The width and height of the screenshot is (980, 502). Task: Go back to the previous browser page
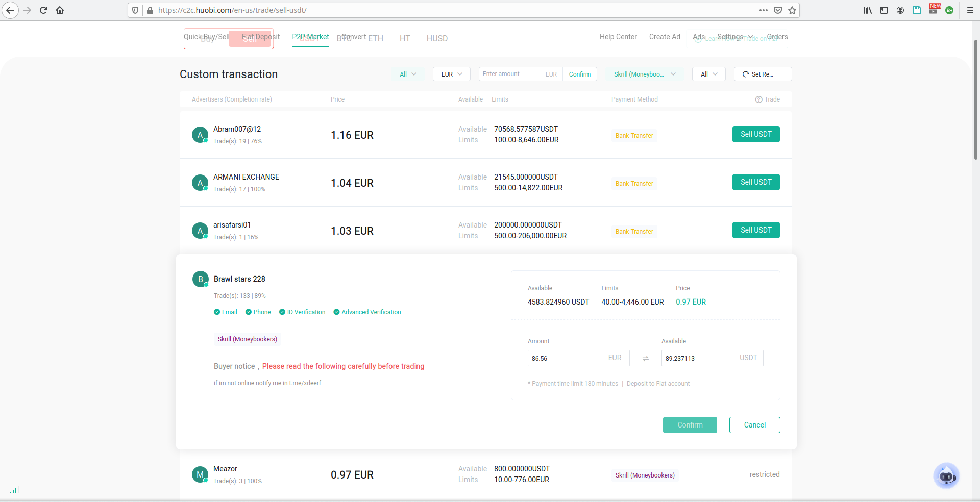pyautogui.click(x=10, y=10)
